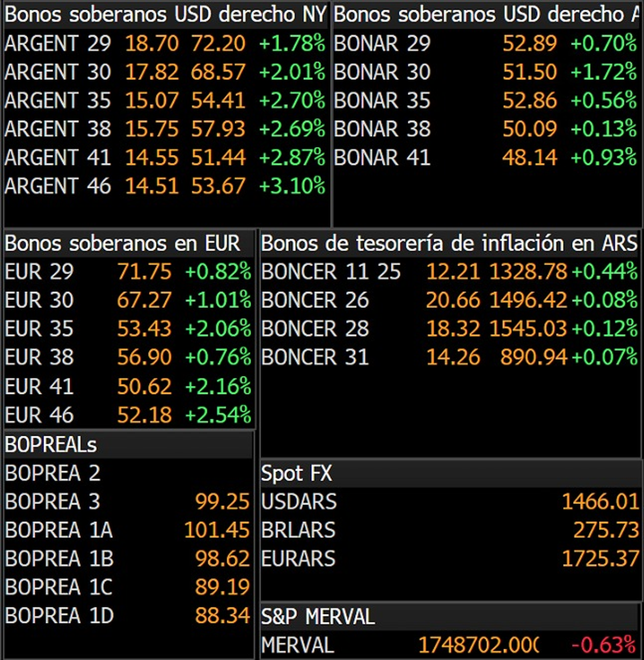
Task: Select ARGENT 35 in the NY-law panel
Action: coord(58,100)
